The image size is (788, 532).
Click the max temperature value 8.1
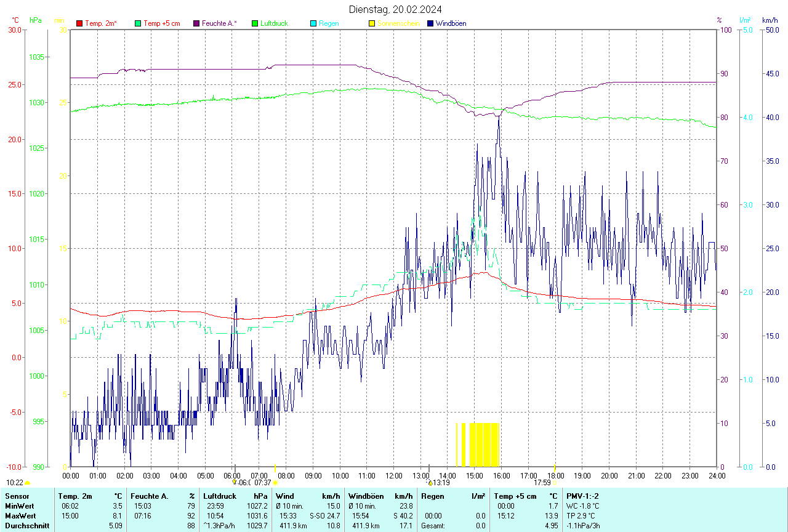click(118, 516)
